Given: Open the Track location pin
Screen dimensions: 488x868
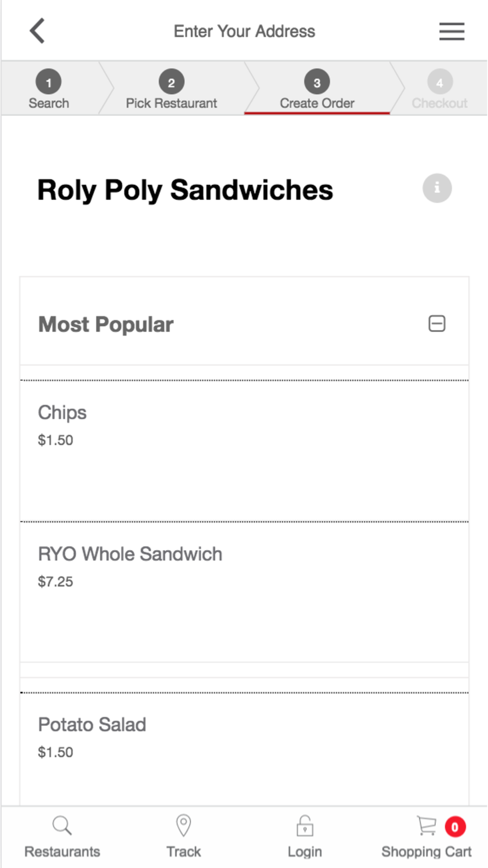Looking at the screenshot, I should pos(183,826).
